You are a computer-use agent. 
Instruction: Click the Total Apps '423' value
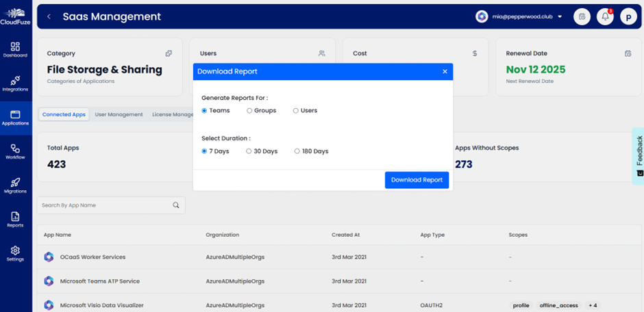coord(57,164)
